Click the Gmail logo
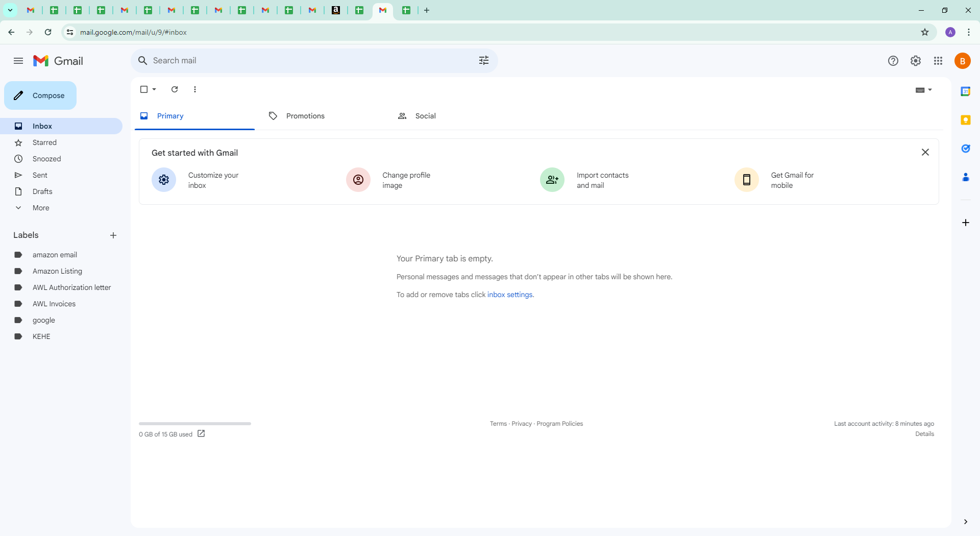This screenshot has height=536, width=980. (x=58, y=61)
